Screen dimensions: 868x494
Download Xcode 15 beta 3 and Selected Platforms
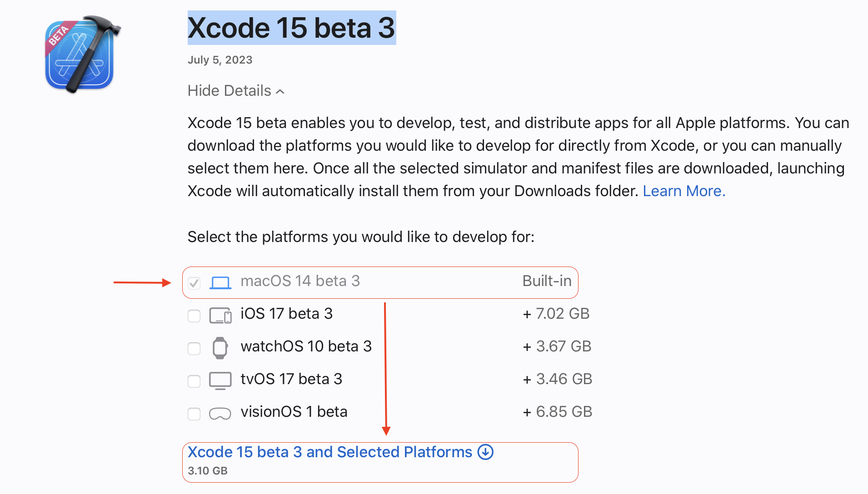point(330,452)
